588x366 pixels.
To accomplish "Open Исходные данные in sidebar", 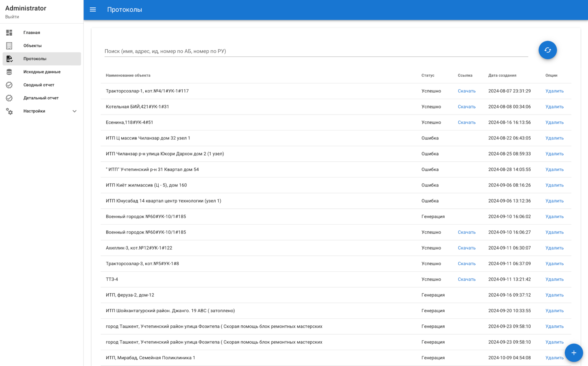I will point(42,72).
